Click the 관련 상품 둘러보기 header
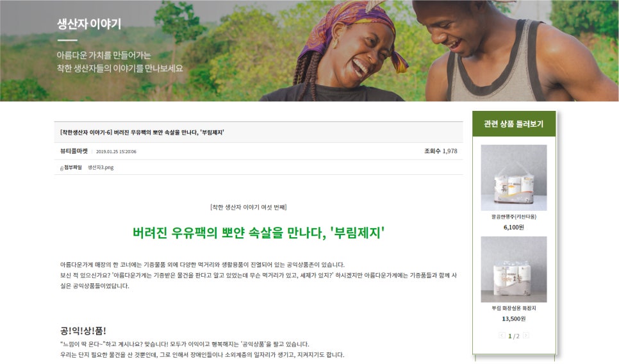This screenshot has width=619, height=364. (514, 124)
